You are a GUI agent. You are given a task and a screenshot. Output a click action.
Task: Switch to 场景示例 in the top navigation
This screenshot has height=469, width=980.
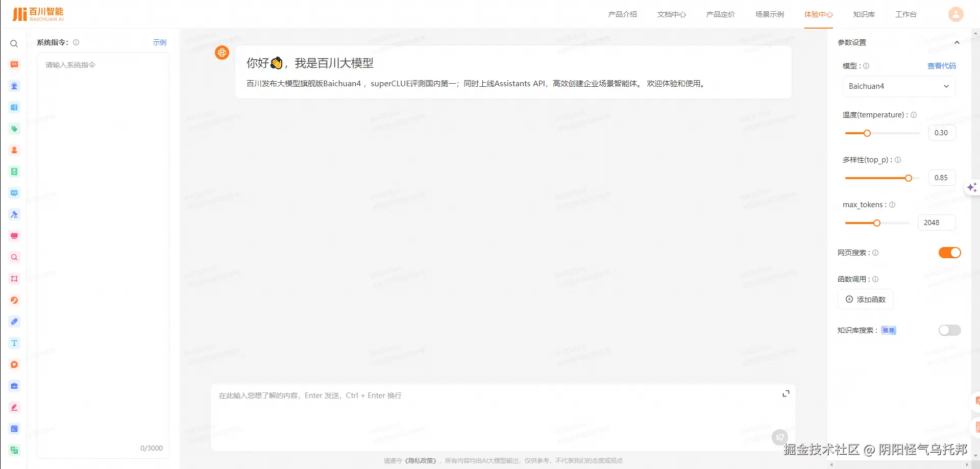point(769,14)
